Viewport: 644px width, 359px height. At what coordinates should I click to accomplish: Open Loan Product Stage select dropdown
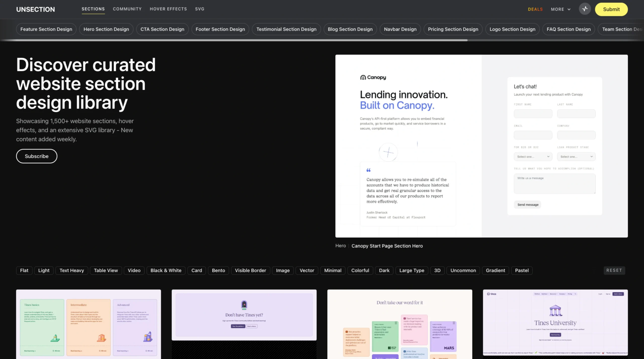click(x=576, y=156)
